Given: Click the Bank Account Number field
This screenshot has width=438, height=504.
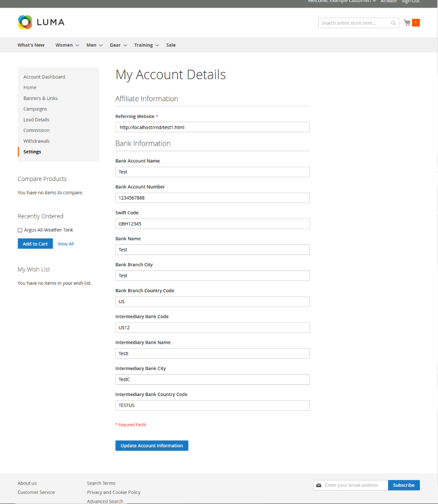Looking at the screenshot, I should [x=212, y=198].
